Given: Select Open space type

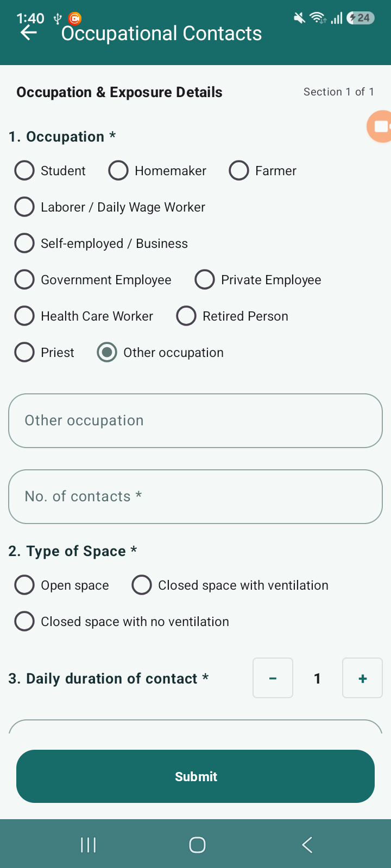Looking at the screenshot, I should 61,585.
